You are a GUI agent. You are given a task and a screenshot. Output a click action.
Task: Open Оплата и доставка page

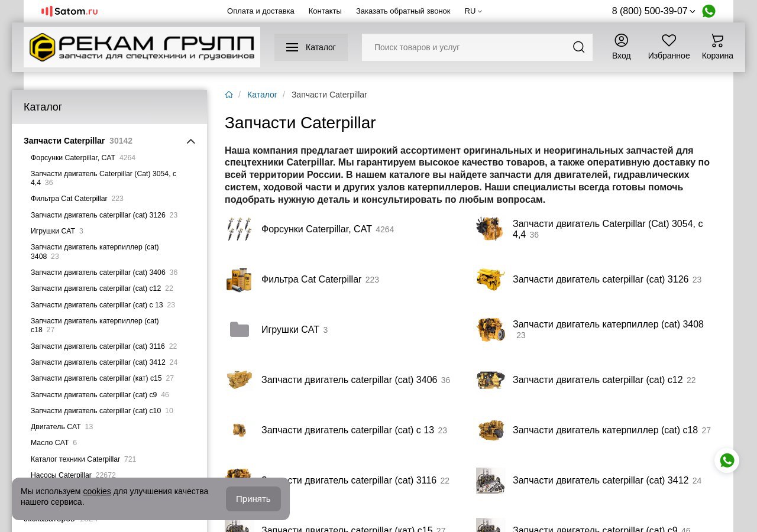click(x=261, y=11)
